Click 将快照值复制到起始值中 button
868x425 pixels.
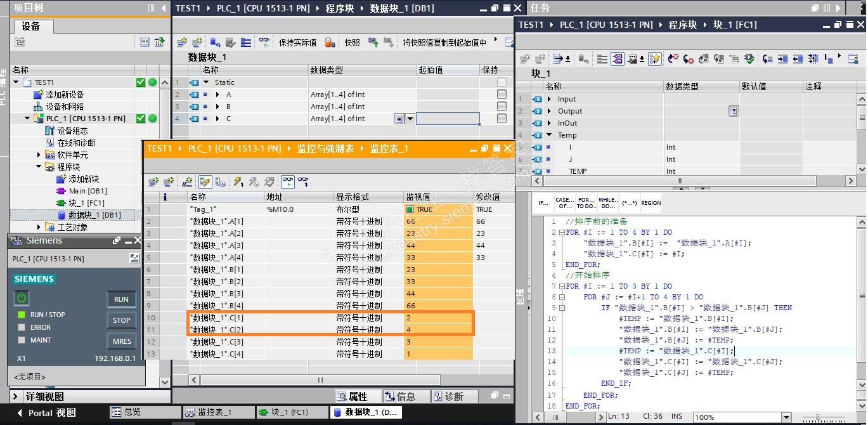(x=444, y=43)
